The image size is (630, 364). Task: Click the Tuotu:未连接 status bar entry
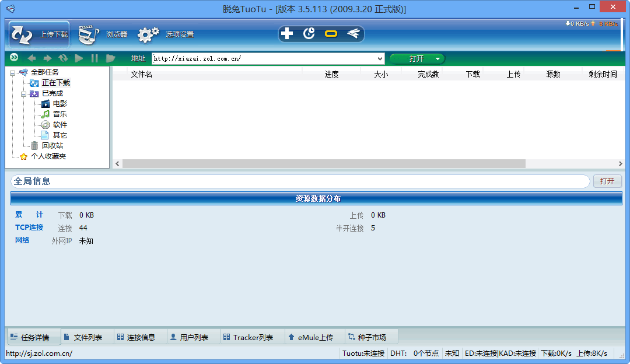(363, 353)
